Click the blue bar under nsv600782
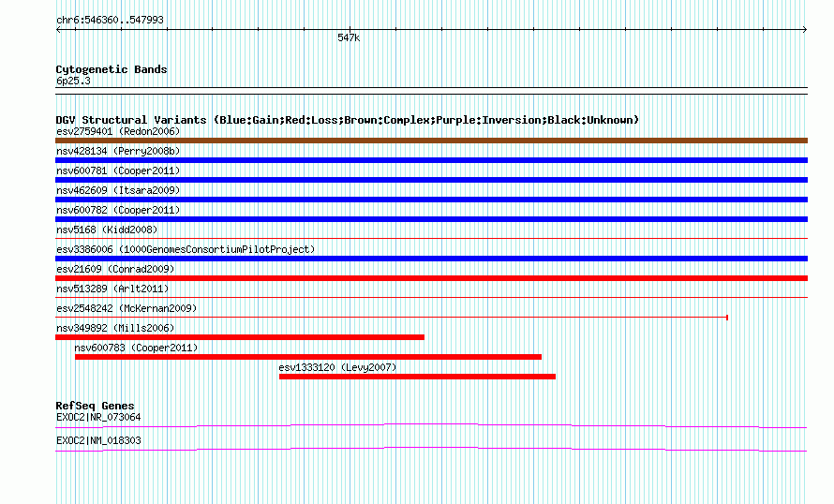834x504 pixels. coord(431,219)
